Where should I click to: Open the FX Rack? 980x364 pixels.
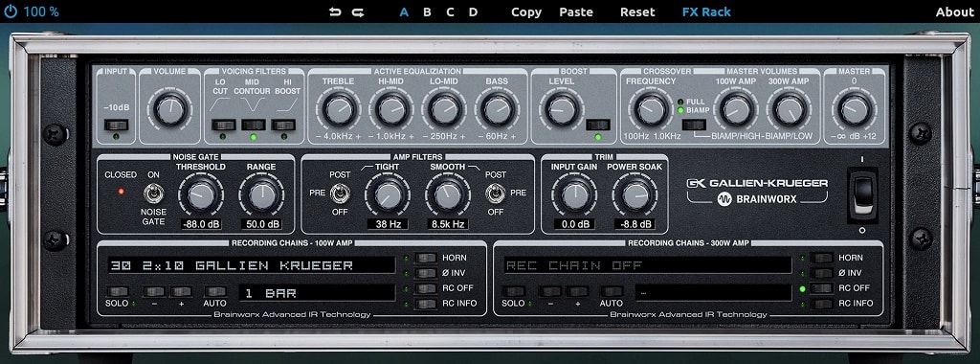pyautogui.click(x=706, y=11)
